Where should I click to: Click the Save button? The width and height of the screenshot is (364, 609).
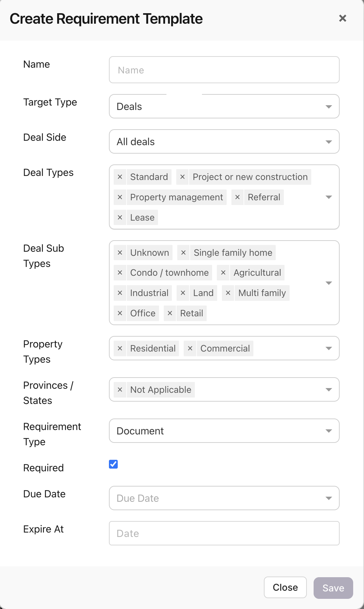(x=333, y=588)
